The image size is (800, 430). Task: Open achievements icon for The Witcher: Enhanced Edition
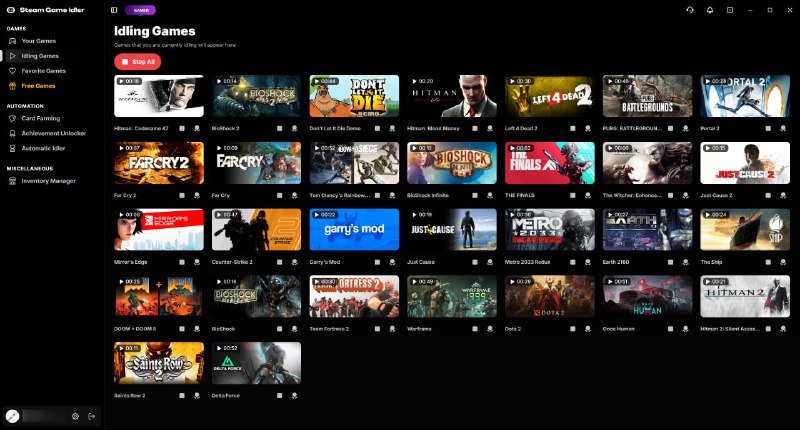pos(685,195)
